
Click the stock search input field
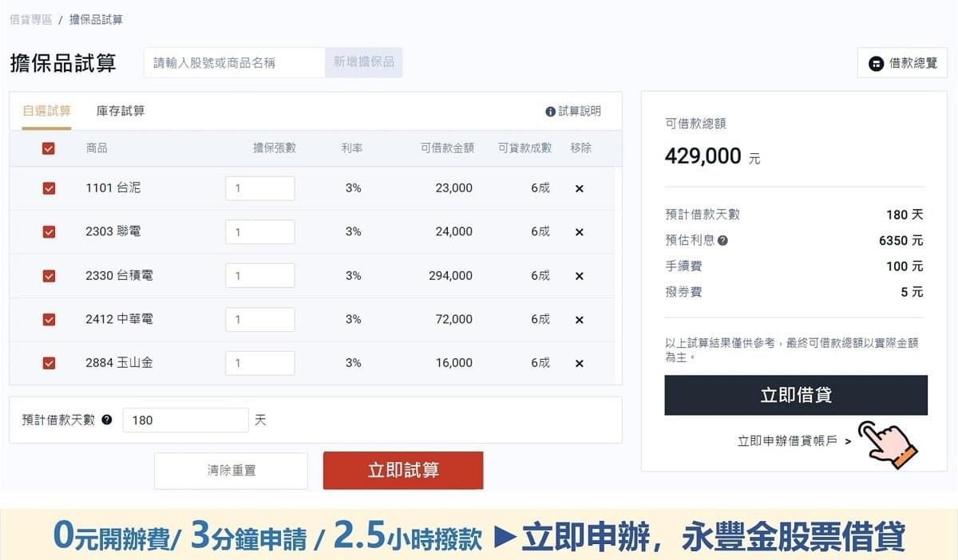(234, 62)
